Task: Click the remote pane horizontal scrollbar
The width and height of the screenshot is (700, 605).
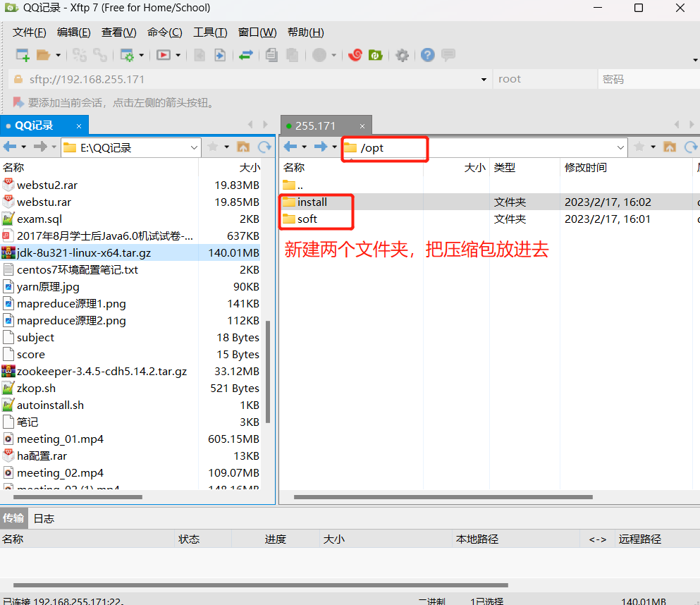Action: [443, 497]
